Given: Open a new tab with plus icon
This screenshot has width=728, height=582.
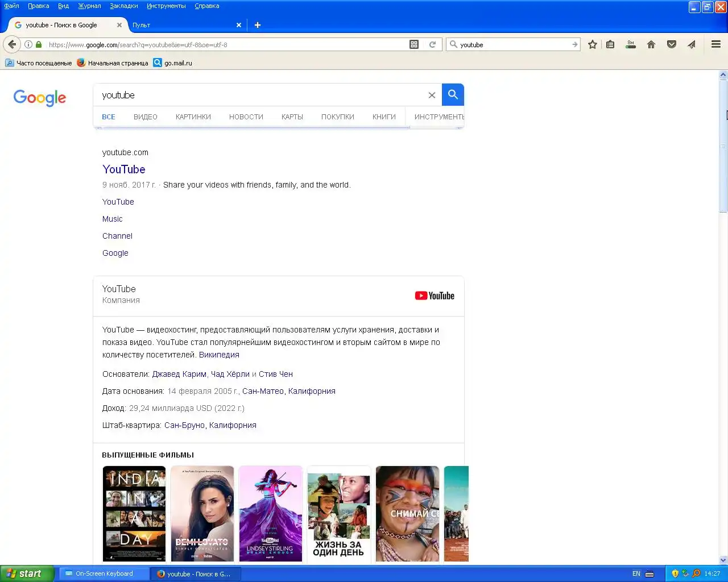Looking at the screenshot, I should tap(258, 25).
